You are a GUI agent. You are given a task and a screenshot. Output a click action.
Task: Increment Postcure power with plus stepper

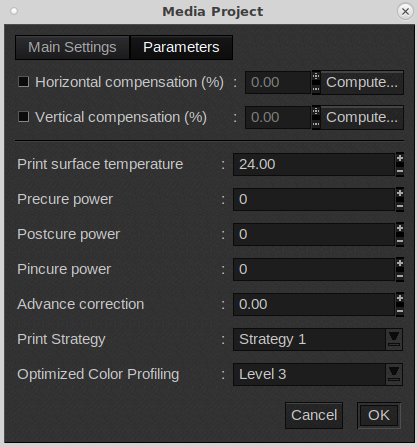[x=400, y=229]
